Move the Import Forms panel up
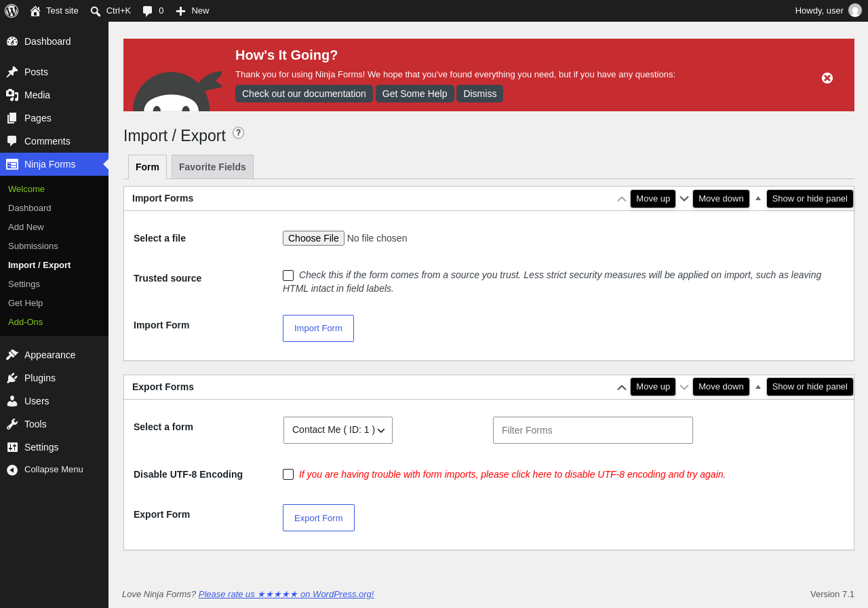 coord(622,199)
